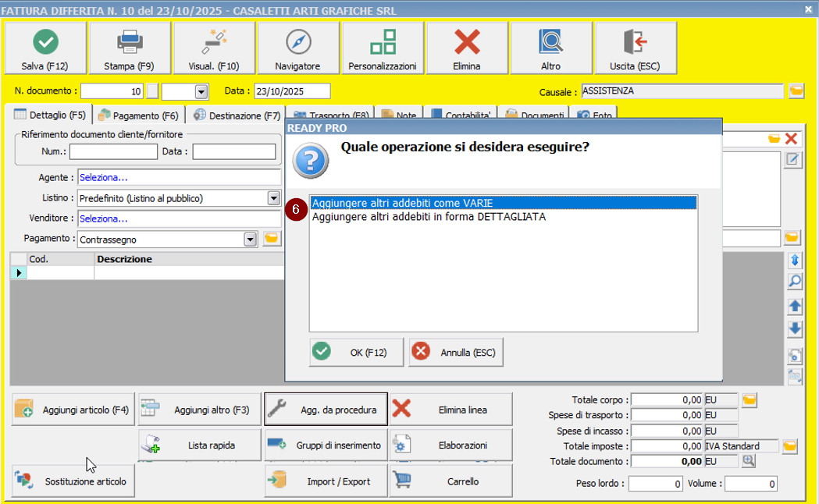Select 'Aggiungere altri addebiti in forma DETTAGLIATA'
819x504 pixels.
pyautogui.click(x=429, y=218)
